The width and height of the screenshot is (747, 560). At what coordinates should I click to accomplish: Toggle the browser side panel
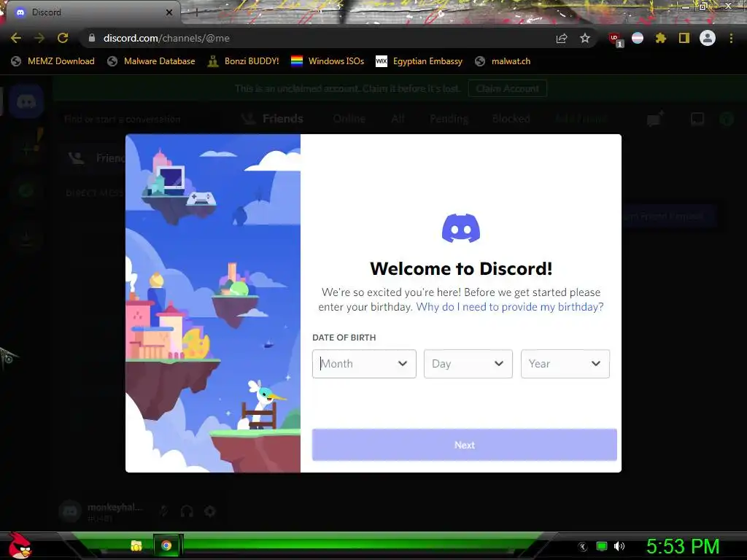point(684,38)
